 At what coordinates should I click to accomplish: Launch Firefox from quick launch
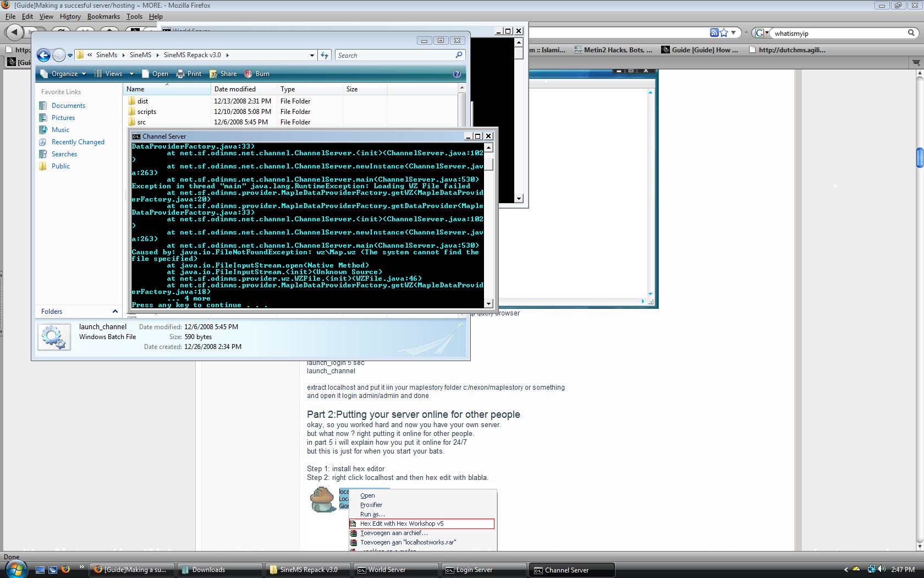click(65, 569)
